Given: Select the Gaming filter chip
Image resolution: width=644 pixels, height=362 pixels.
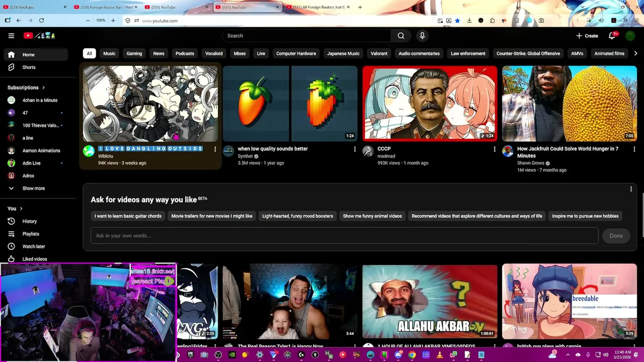Looking at the screenshot, I should [x=134, y=53].
